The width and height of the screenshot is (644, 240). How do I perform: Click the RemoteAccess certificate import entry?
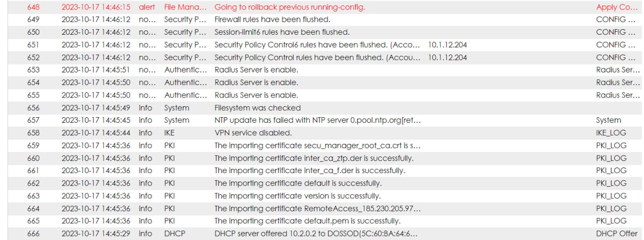(317, 208)
